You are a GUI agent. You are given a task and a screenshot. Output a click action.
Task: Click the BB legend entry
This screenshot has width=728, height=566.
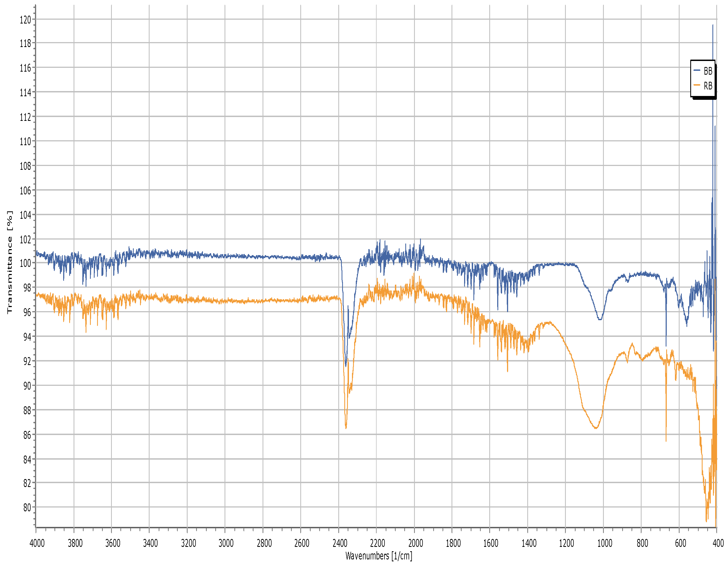tap(708, 71)
